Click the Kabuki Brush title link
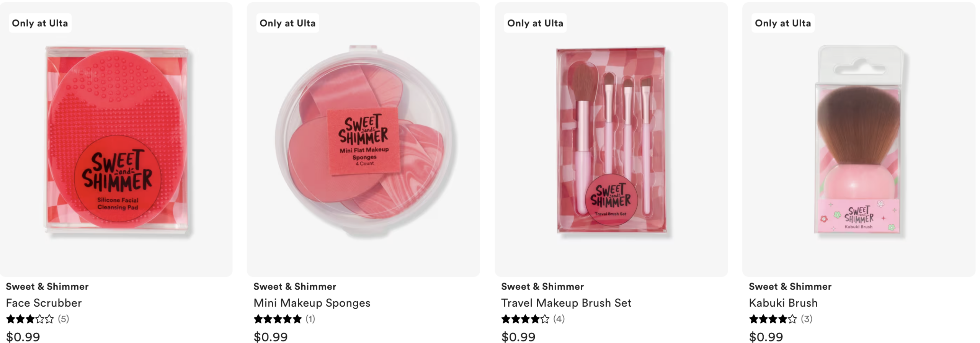980x343 pixels. [x=783, y=303]
